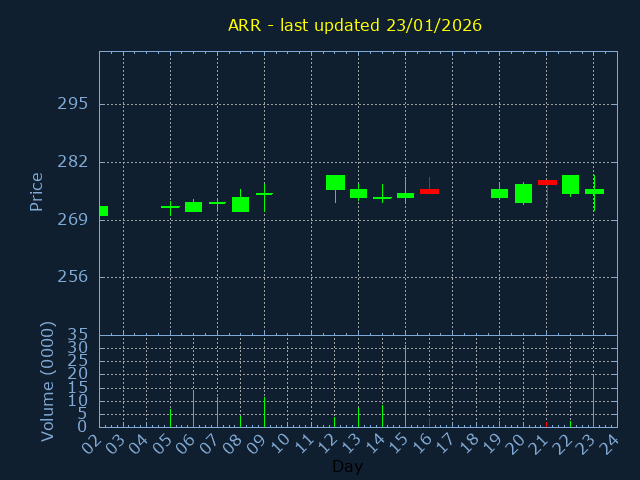Image resolution: width=640 pixels, height=480 pixels.
Task: Click the 'Day' x-axis title
Action: point(347,466)
